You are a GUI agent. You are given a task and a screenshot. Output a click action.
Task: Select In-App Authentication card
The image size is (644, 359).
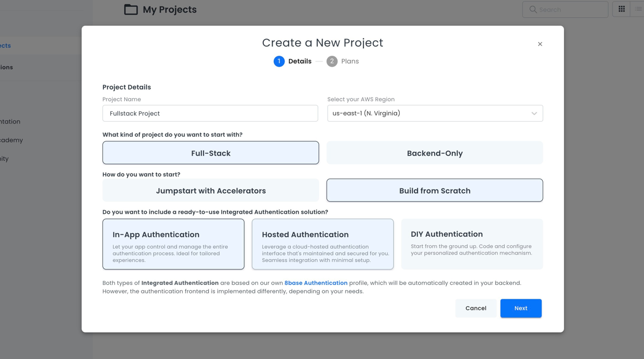pyautogui.click(x=173, y=244)
